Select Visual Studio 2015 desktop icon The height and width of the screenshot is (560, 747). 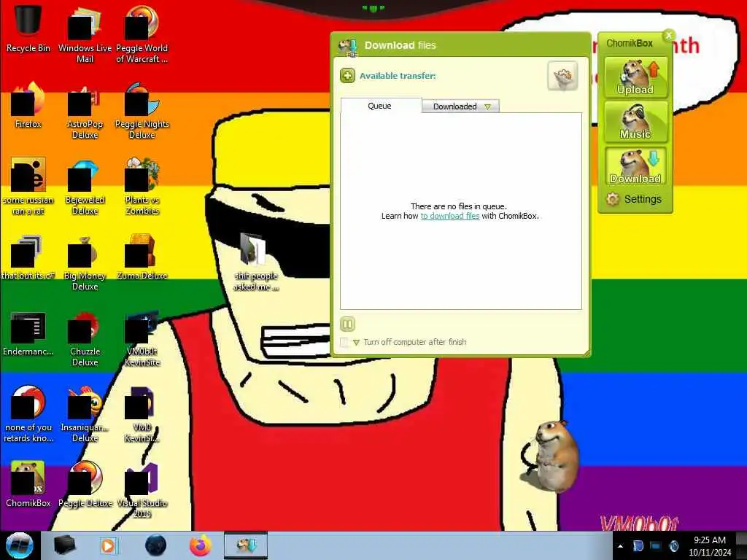pyautogui.click(x=142, y=489)
